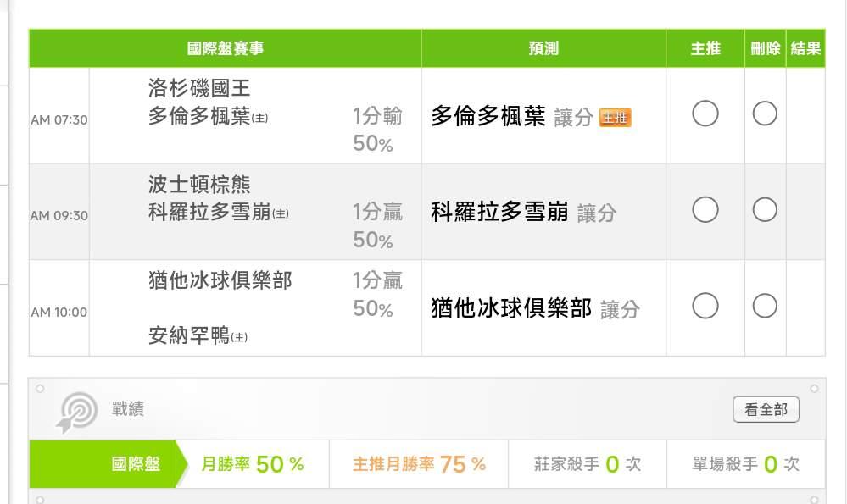This screenshot has width=847, height=504.
Task: Click the 安納罕鴨 team name
Action: (x=189, y=336)
